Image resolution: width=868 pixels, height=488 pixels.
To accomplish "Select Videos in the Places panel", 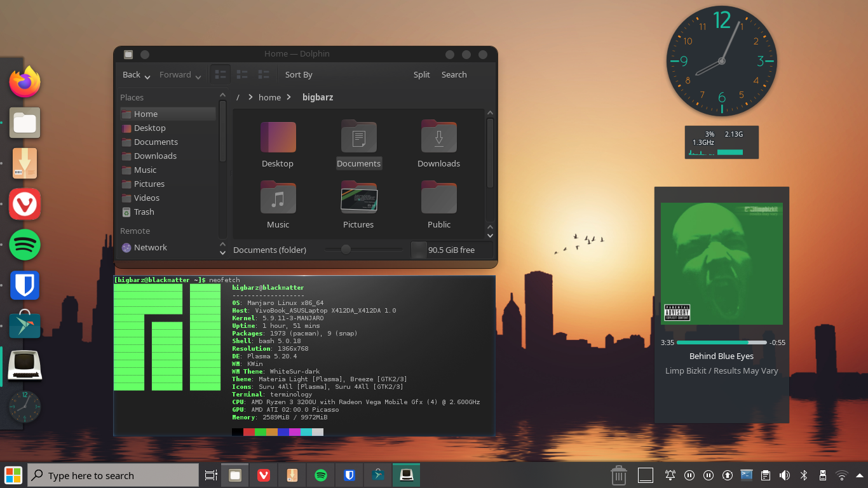I will 168,198.
